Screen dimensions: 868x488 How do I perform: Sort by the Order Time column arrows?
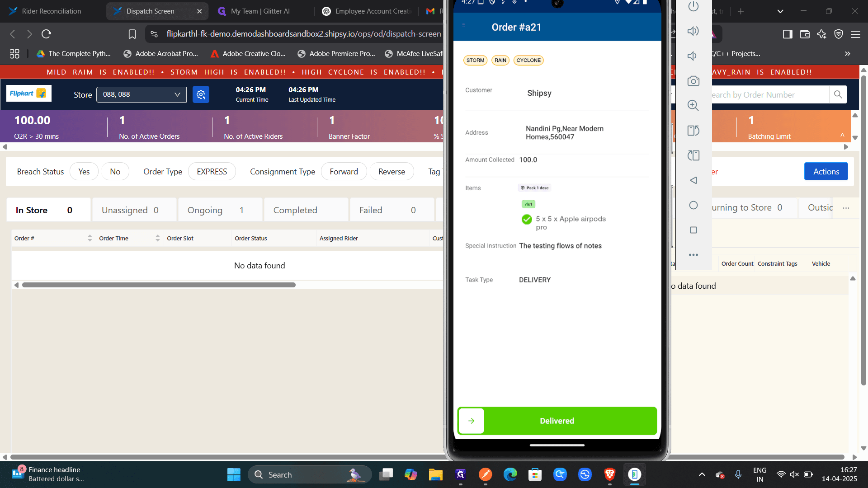[x=158, y=238]
